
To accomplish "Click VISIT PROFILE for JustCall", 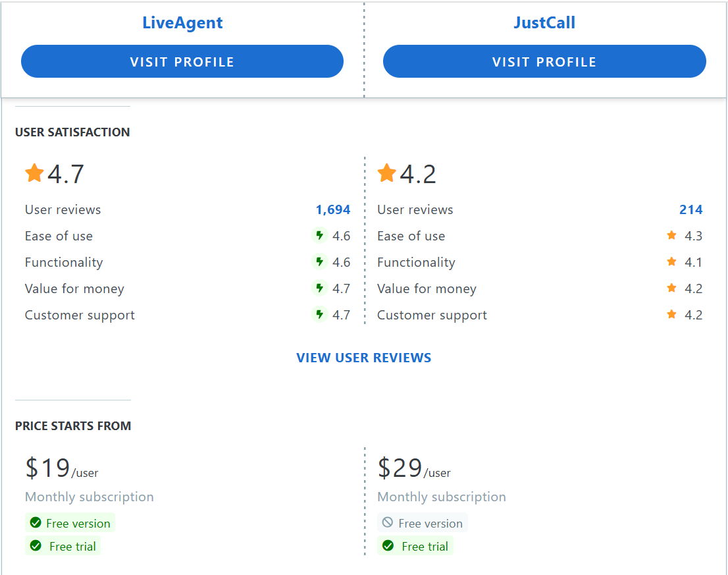I will [544, 61].
